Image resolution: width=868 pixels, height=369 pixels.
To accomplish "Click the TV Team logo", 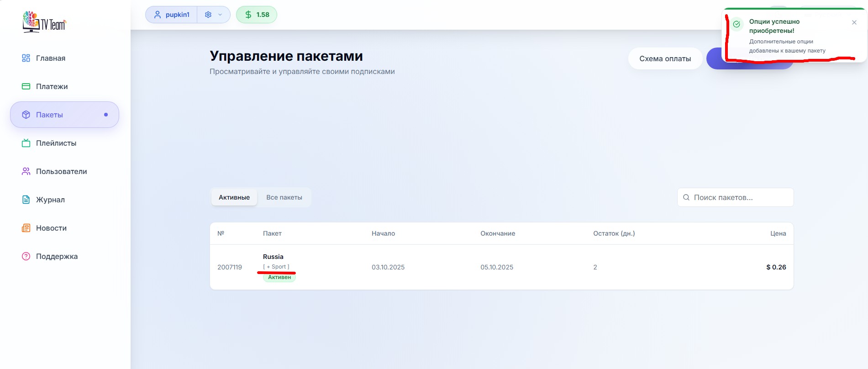I will (44, 22).
